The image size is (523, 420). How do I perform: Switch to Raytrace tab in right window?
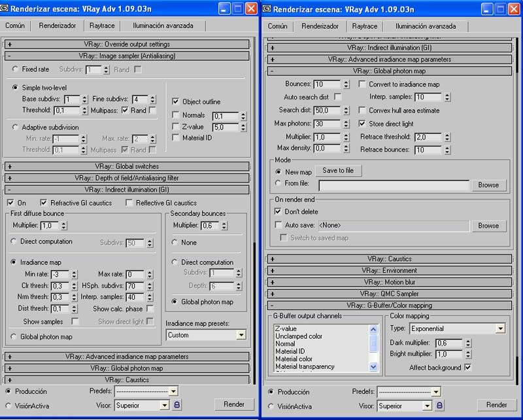coord(365,26)
